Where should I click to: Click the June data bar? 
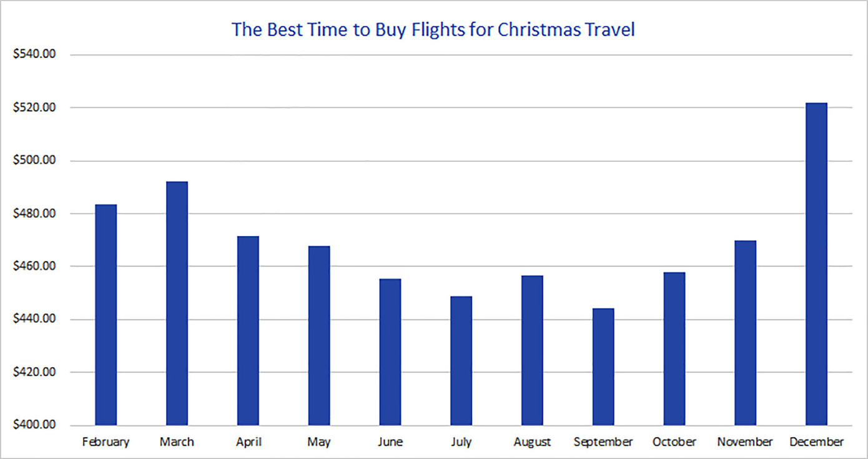[x=390, y=352]
